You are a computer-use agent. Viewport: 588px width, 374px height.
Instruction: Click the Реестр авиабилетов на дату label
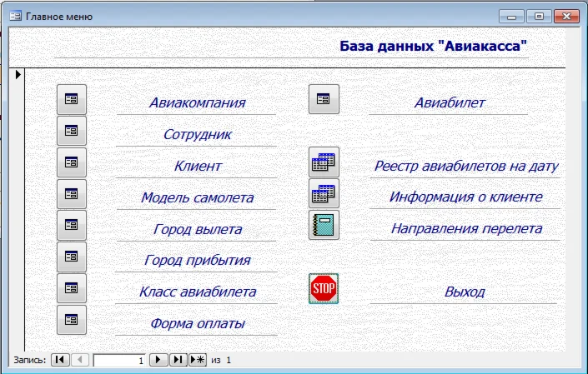466,166
